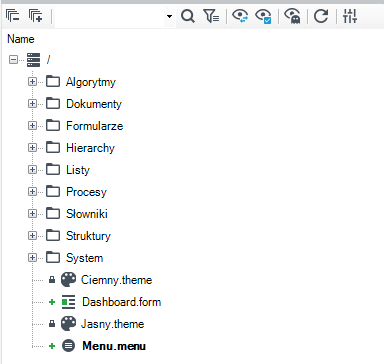
Task: Open the search box dropdown arrow
Action: (169, 16)
